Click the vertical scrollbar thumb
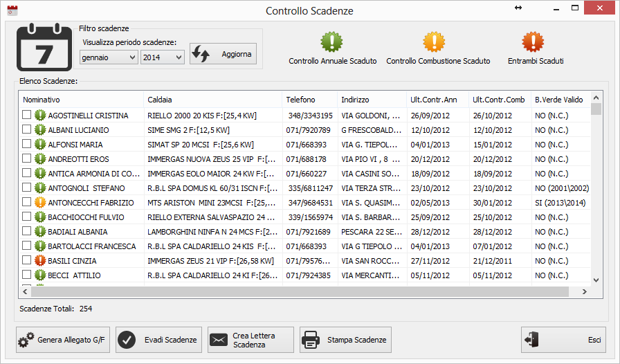This screenshot has height=364, width=620. click(x=596, y=109)
